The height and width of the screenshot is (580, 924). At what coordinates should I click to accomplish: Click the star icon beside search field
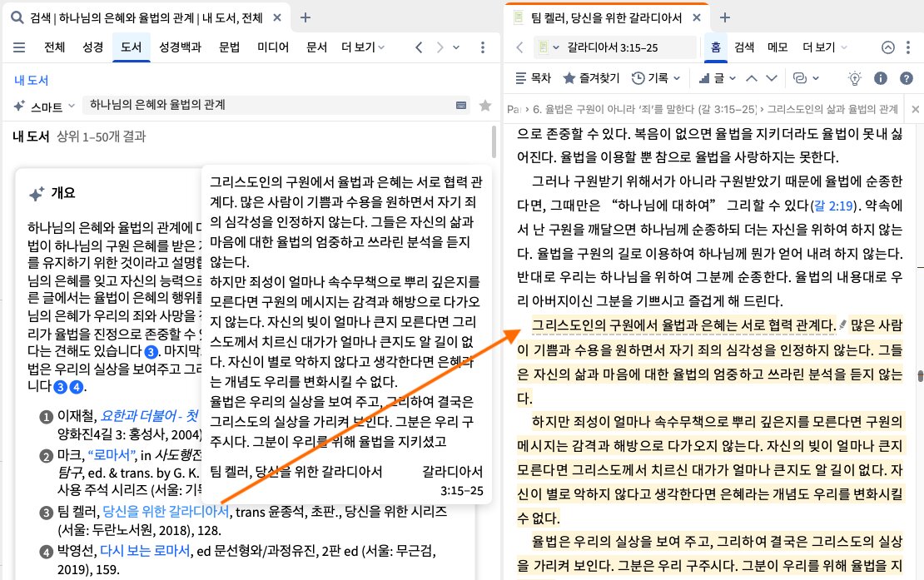point(485,106)
